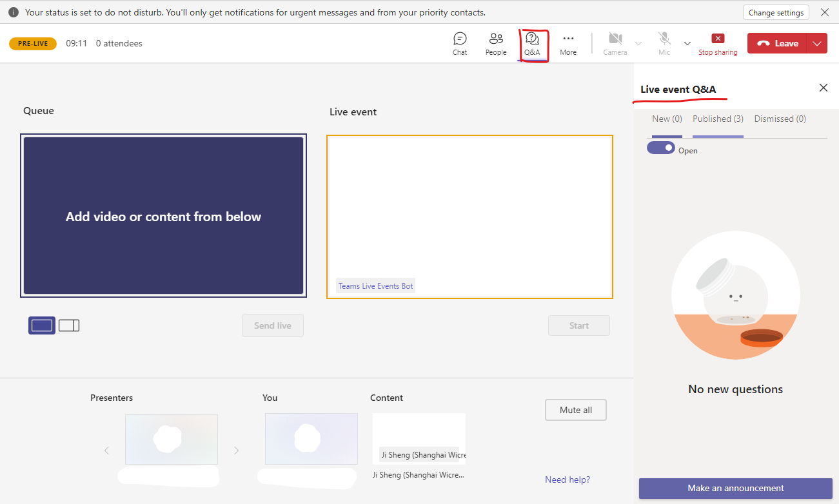Toggle the Q&A Open switch

click(x=660, y=148)
